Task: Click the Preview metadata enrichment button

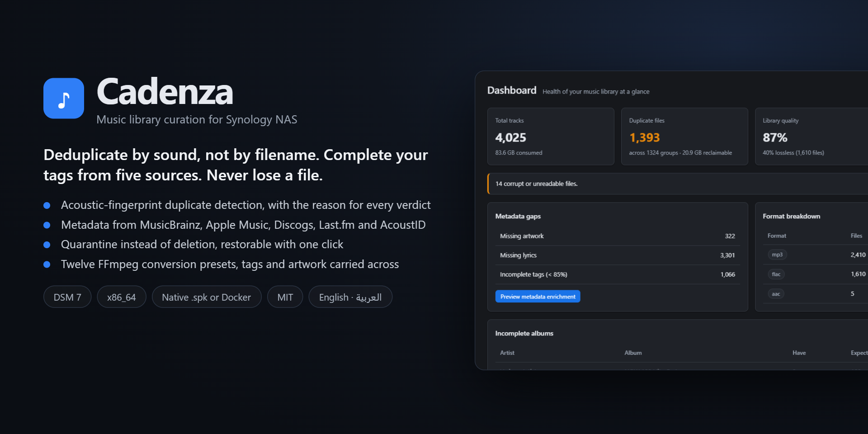Action: [x=538, y=297]
